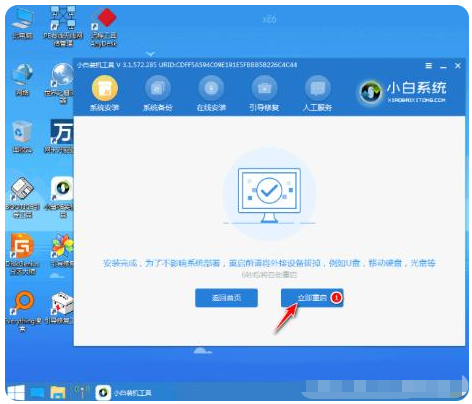The width and height of the screenshot is (472, 404).
Task: Select the DiskGenius 分区大师 shortcut
Action: click(x=22, y=254)
